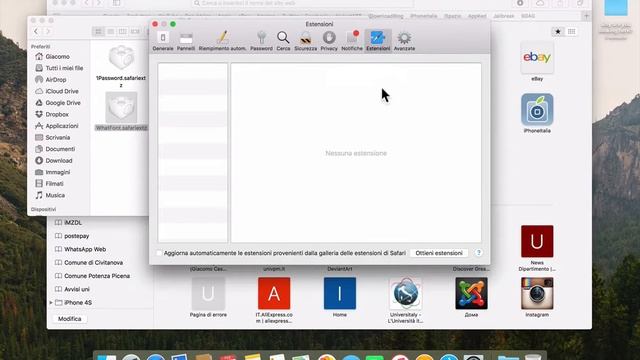This screenshot has width=640, height=360.
Task: Open the iMZDL bookmark in Safari sidebar
Action: click(x=69, y=222)
